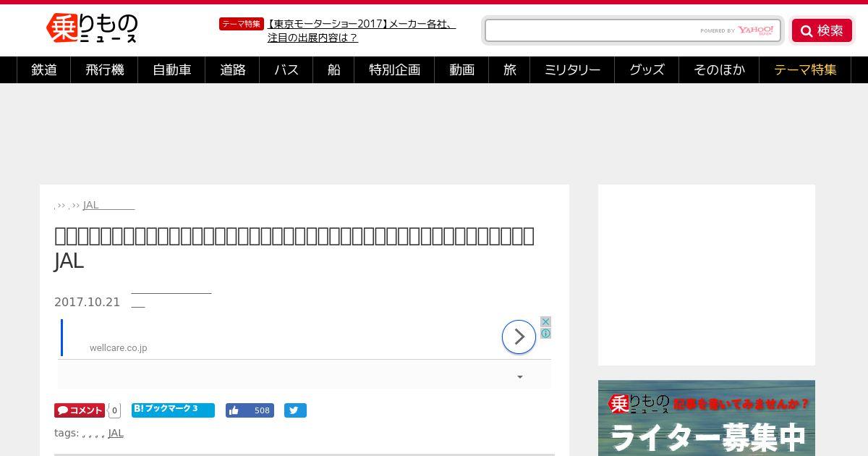868x456 pixels.
Task: Open the 道路 menu
Action: coord(232,69)
